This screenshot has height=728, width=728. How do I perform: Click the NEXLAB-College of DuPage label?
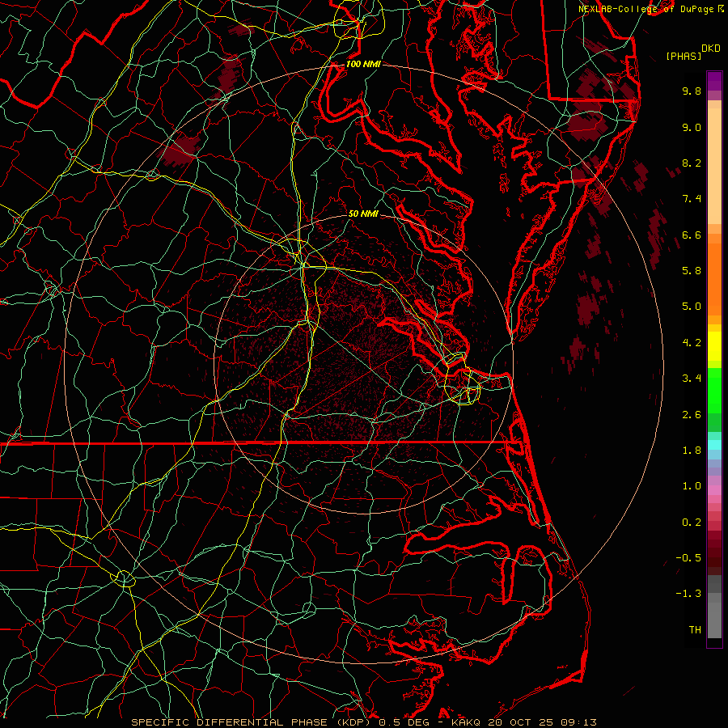pos(651,9)
